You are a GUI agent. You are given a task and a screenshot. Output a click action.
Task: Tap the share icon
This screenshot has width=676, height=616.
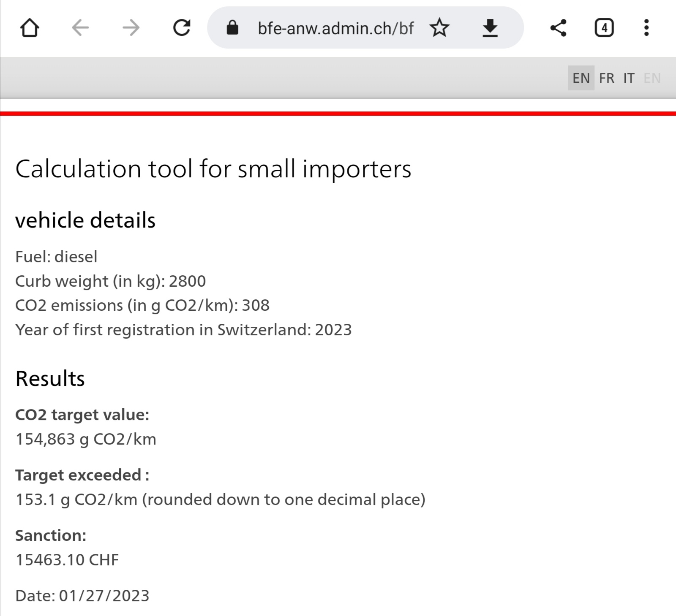558,28
